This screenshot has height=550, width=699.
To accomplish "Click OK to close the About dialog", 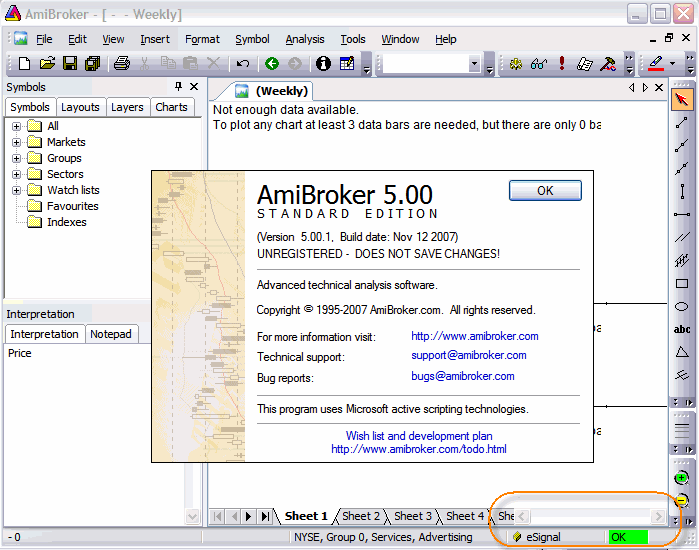I will pyautogui.click(x=545, y=191).
